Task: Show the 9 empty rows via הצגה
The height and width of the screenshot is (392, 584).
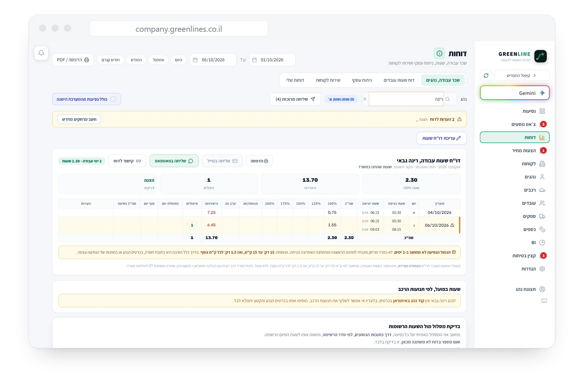Action: click(x=149, y=180)
